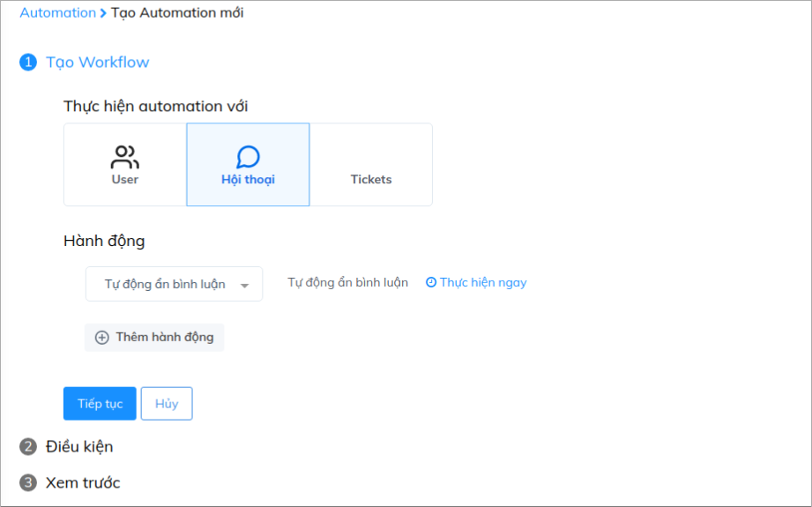Image resolution: width=812 pixels, height=507 pixels.
Task: Open the Tự động ẩn bình luận dropdown
Action: 174,284
